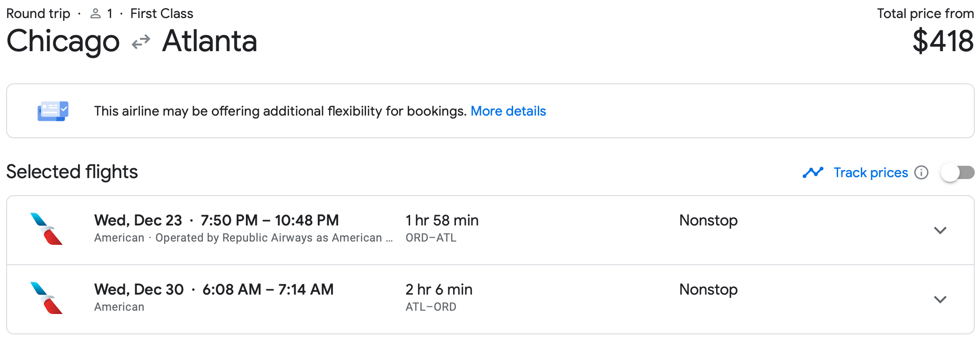
Task: Expand details for the Dec 23 ORD–ATL flight
Action: [x=940, y=231]
